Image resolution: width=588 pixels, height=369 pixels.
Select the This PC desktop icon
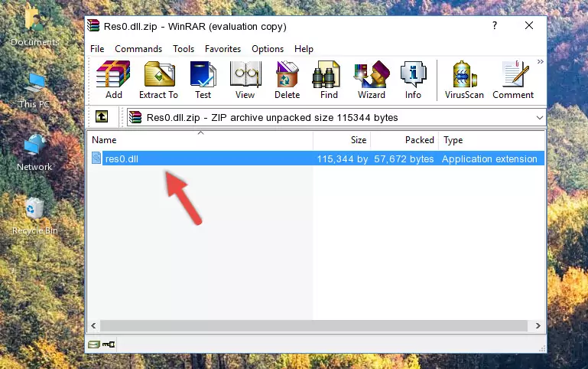(x=34, y=90)
